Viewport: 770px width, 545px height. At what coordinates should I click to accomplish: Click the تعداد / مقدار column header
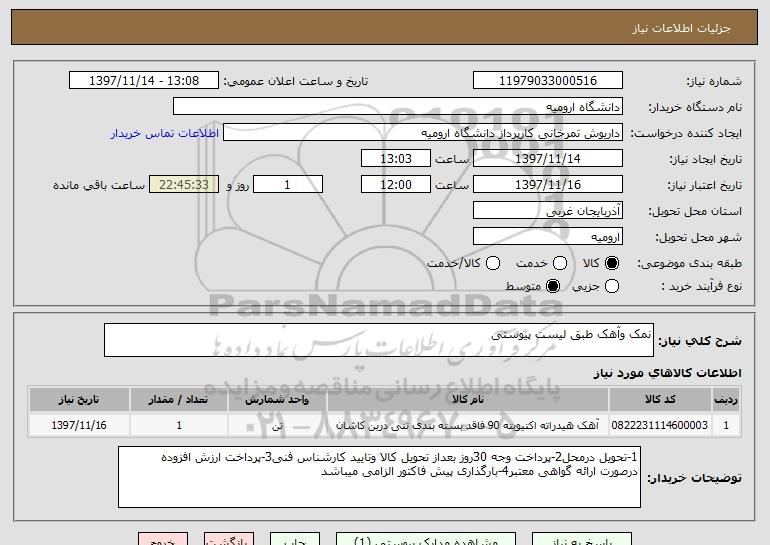coord(179,400)
